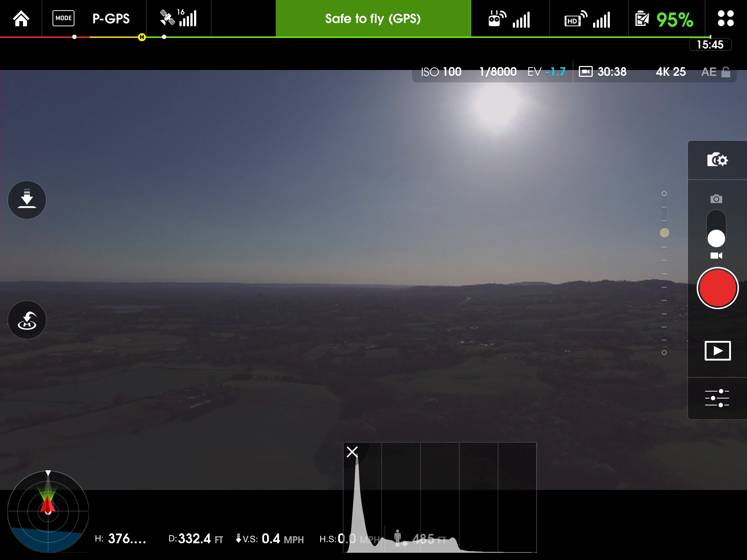This screenshot has width=747, height=560.
Task: Go to the home screen icon
Action: pos(21,18)
